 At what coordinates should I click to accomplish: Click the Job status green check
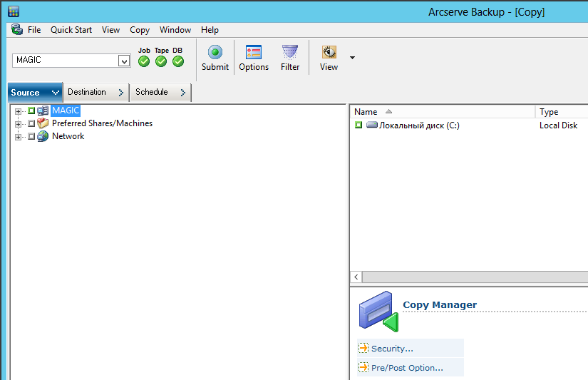coord(144,61)
